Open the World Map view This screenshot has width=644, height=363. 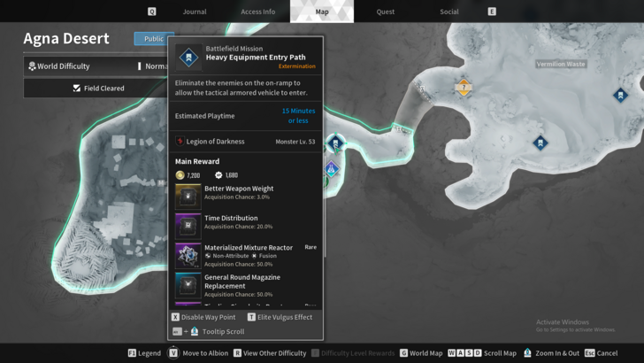pyautogui.click(x=421, y=353)
